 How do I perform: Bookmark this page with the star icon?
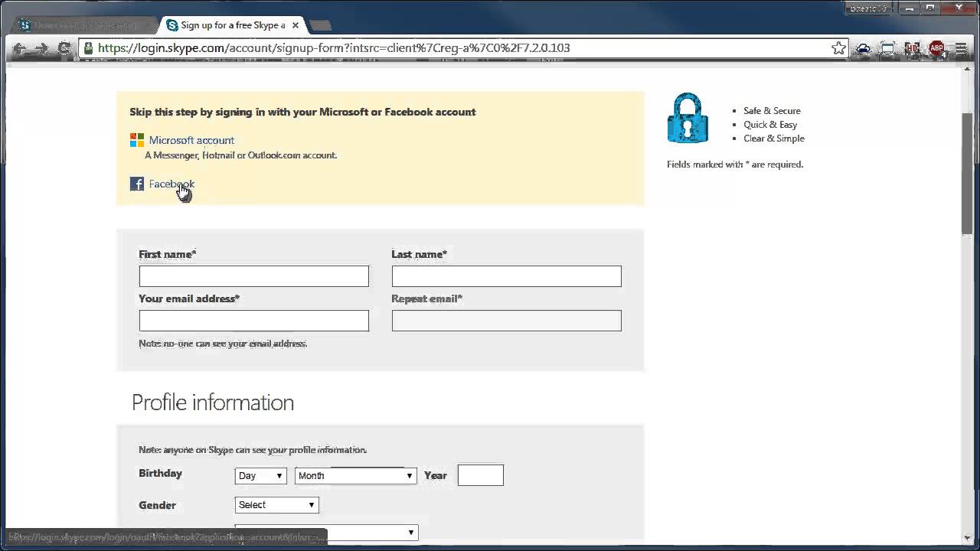tap(839, 48)
